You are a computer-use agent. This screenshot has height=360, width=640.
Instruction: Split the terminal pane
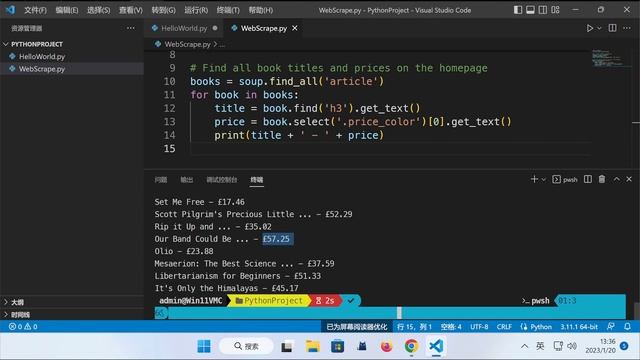tap(588, 179)
